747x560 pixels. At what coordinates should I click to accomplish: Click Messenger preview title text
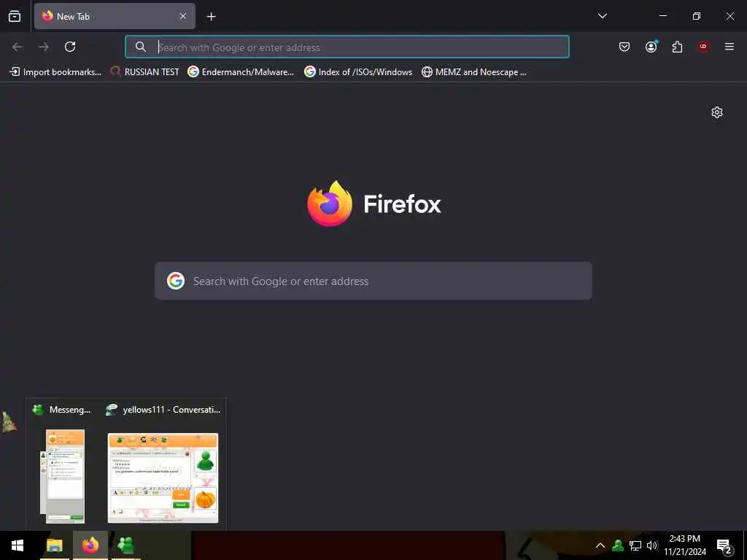pos(70,410)
